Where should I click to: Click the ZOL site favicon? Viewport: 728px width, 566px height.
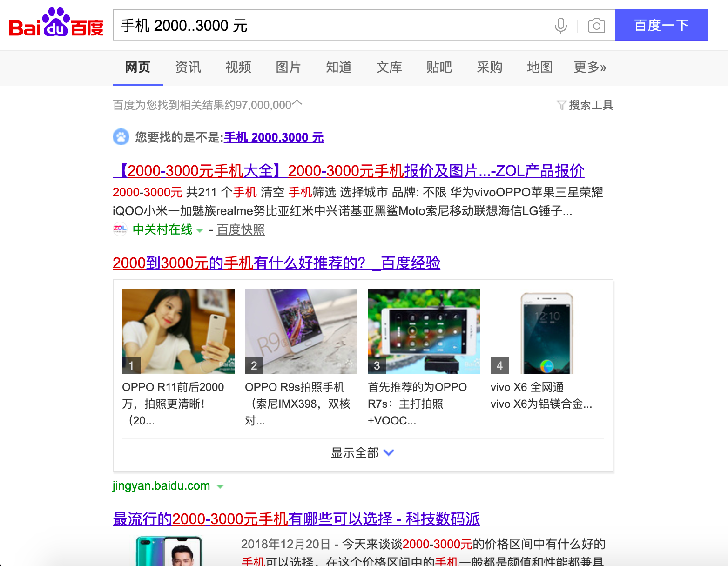120,229
